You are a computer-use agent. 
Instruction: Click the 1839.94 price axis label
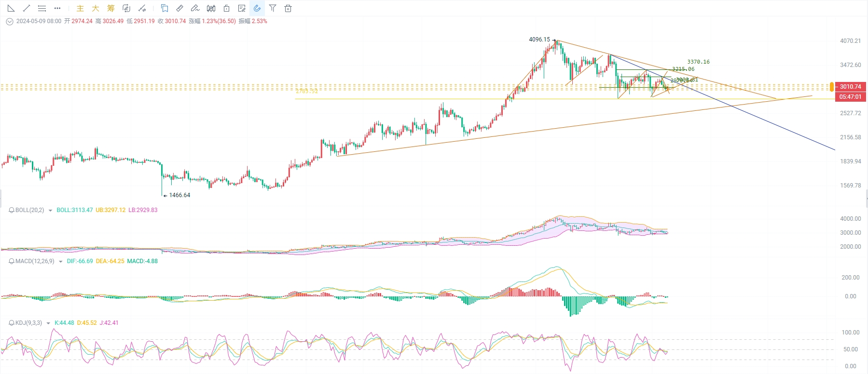(x=850, y=161)
